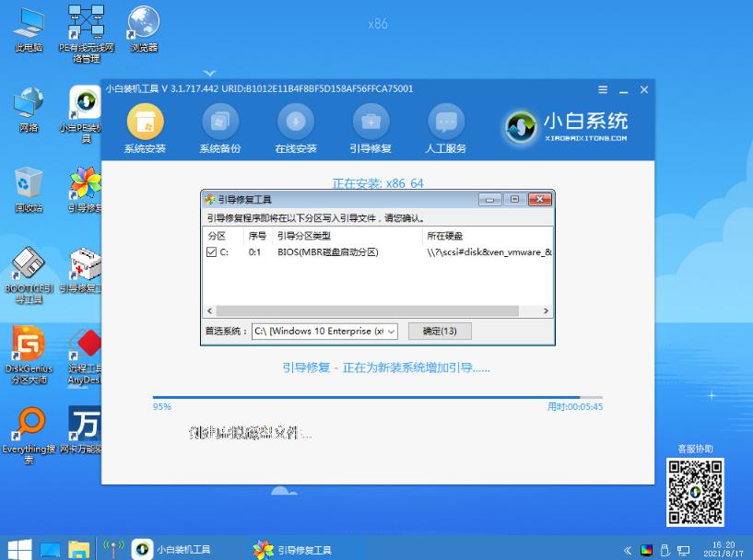Click the installation progress bar
Screen dimensions: 753x560
pos(378,397)
